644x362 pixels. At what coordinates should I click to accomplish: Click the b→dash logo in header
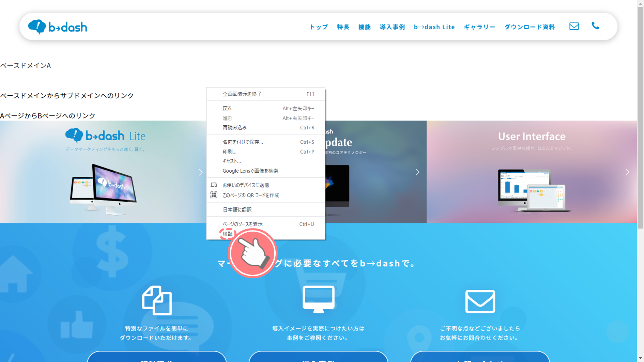pos(58,27)
